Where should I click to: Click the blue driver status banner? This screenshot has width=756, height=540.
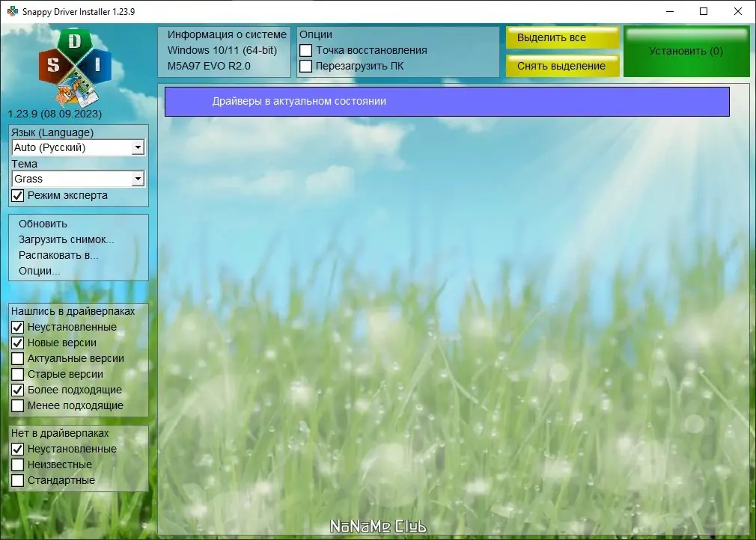pyautogui.click(x=447, y=101)
